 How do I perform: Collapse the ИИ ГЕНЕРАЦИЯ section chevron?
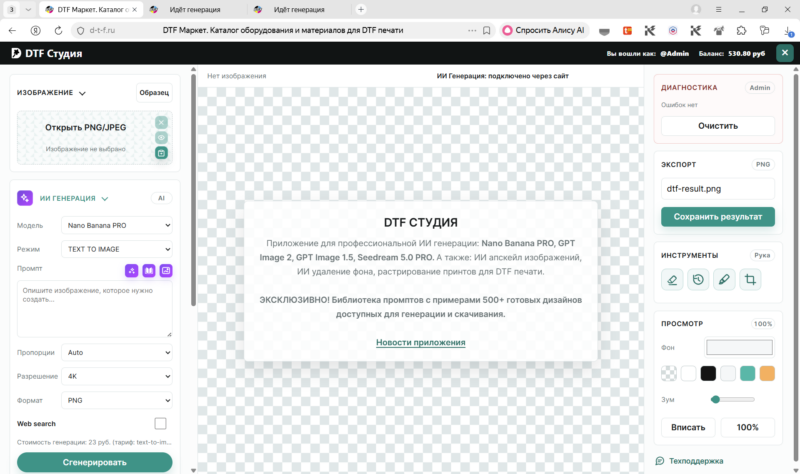(105, 198)
